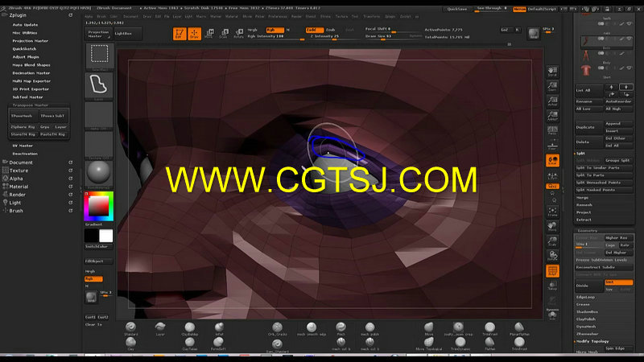
Task: Activate the Edit mode icon
Action: point(179,33)
